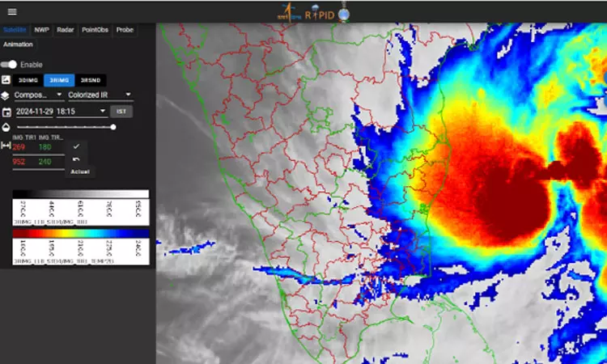Open the Composite product dropdown
The width and height of the screenshot is (607, 364).
coord(39,95)
